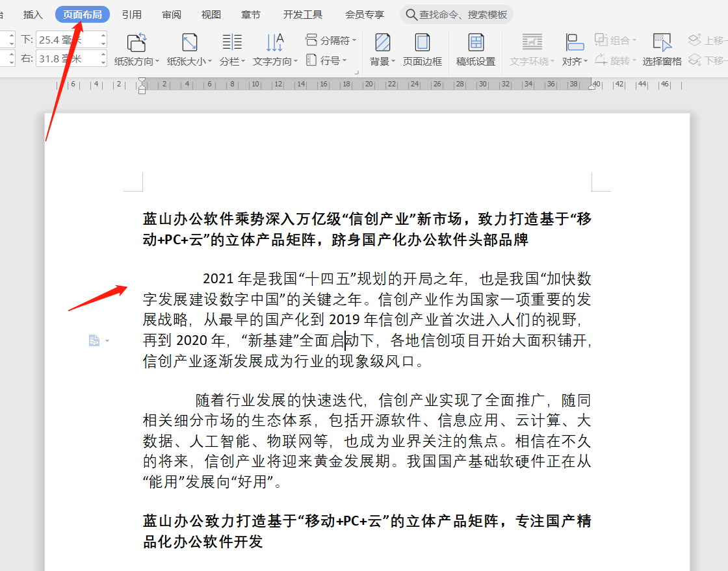Expand the 文字方向 dropdown arrow
Image resolution: width=728 pixels, height=571 pixels.
[x=296, y=61]
